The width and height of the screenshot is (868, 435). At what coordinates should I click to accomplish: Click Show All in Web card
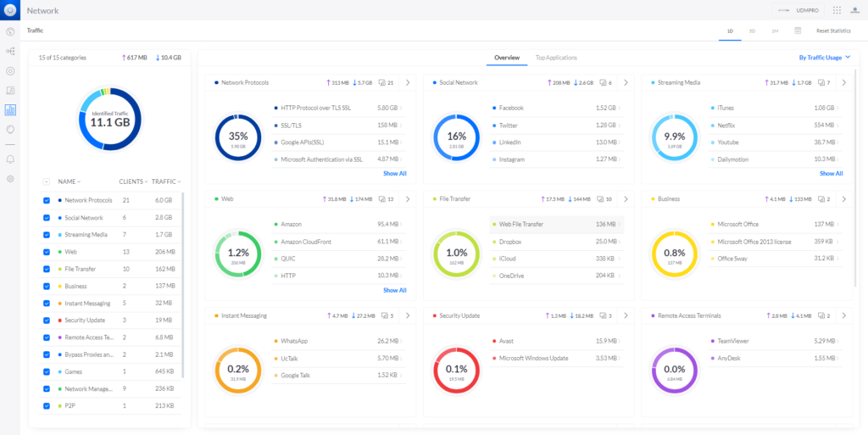394,290
